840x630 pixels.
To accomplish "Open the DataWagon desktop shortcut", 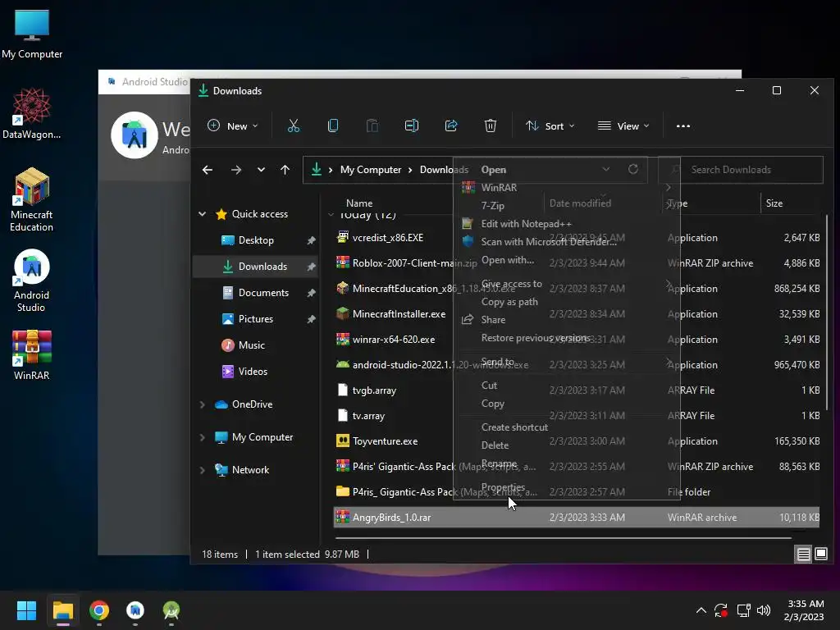I will pyautogui.click(x=32, y=113).
